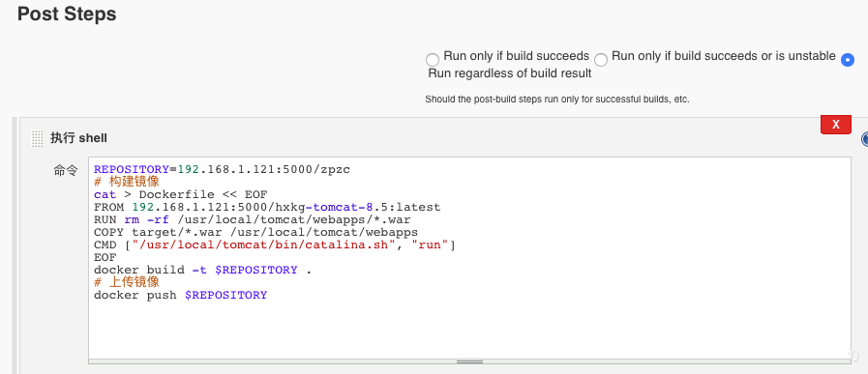Click the drag handle beside 执行 shell
The height and width of the screenshot is (374, 868).
click(37, 138)
